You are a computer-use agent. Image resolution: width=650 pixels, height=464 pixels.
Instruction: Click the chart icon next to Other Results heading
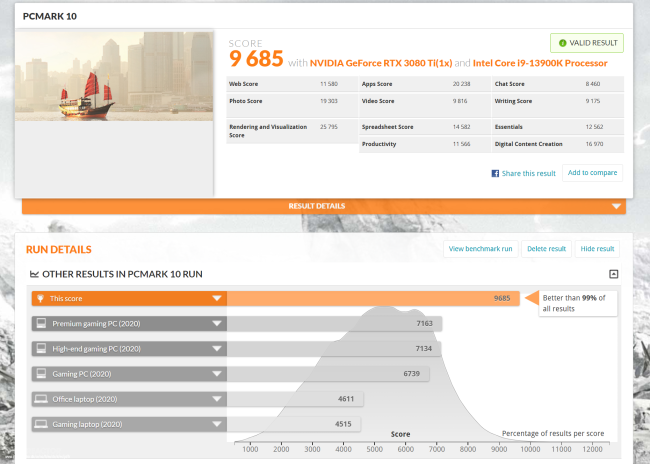pos(34,274)
